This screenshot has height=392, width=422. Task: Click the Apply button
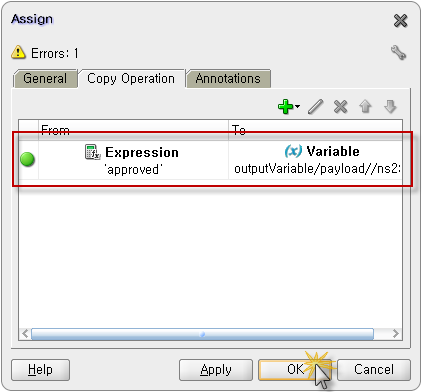(216, 370)
